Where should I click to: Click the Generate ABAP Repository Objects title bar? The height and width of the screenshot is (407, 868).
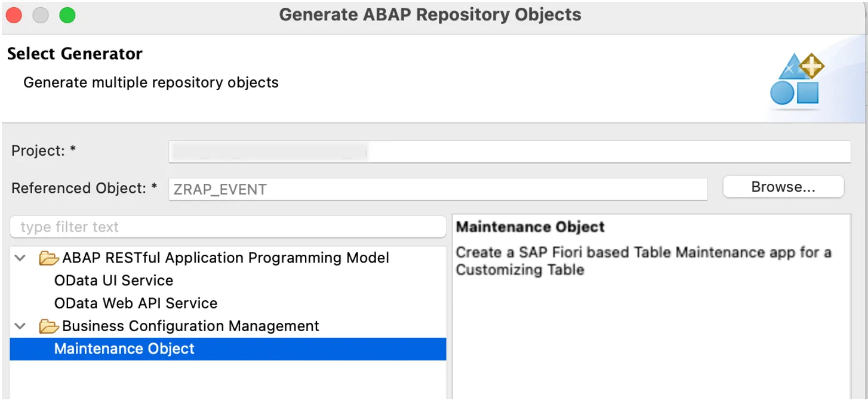tap(430, 15)
